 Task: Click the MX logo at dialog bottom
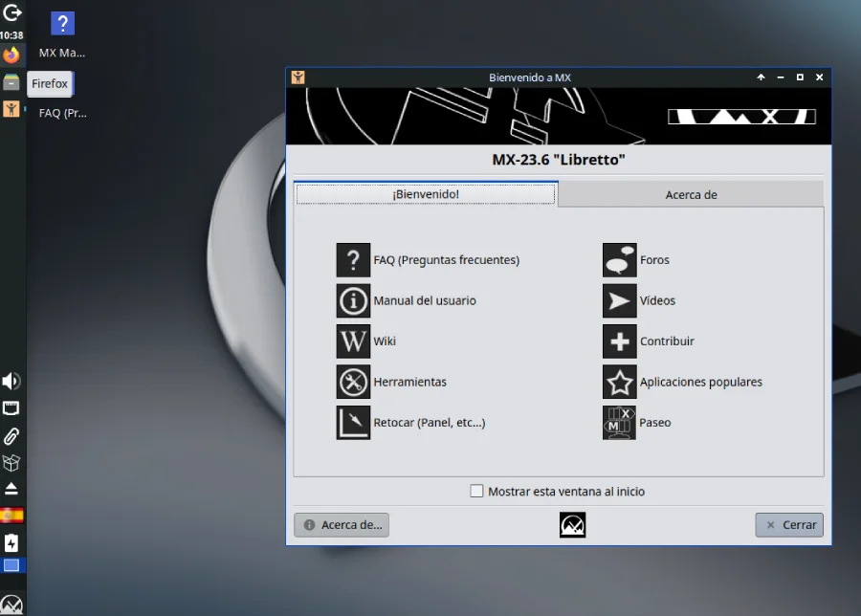pos(572,525)
